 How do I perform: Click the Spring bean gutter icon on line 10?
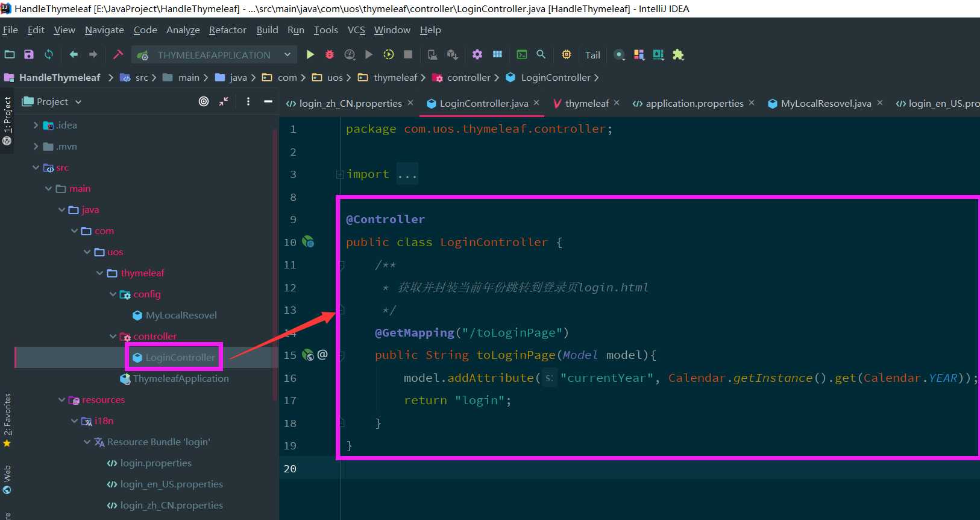308,242
